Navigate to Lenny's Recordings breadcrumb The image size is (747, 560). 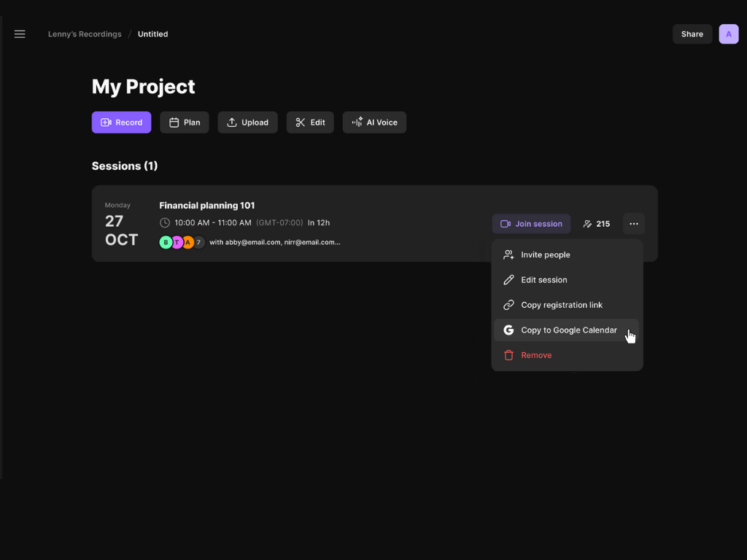[85, 34]
